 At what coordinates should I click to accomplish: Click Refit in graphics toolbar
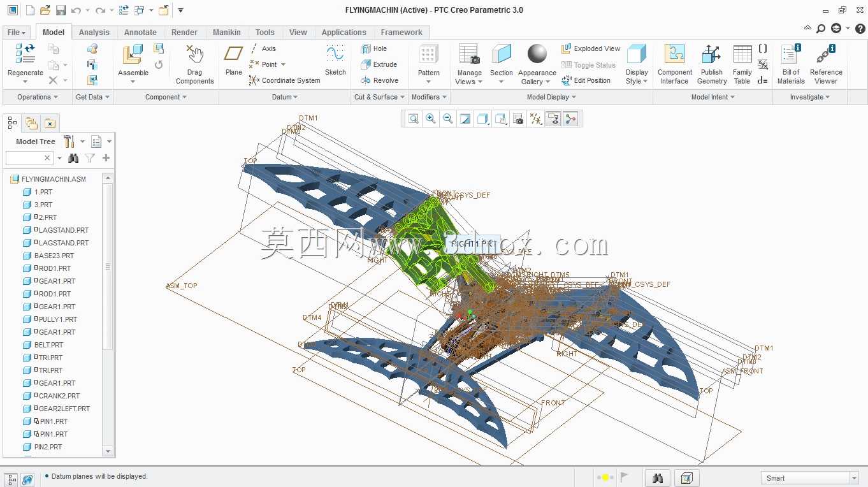click(414, 119)
